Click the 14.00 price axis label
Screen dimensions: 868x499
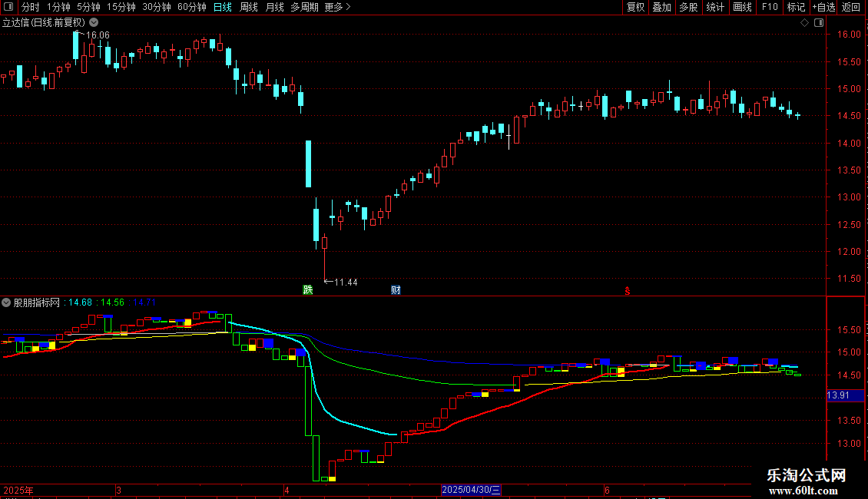849,144
